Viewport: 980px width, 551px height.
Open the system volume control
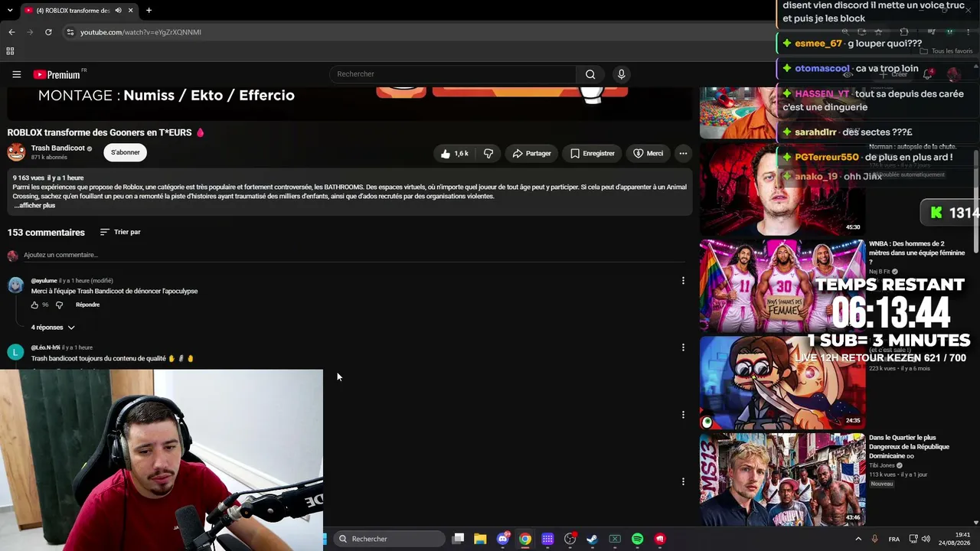926,539
